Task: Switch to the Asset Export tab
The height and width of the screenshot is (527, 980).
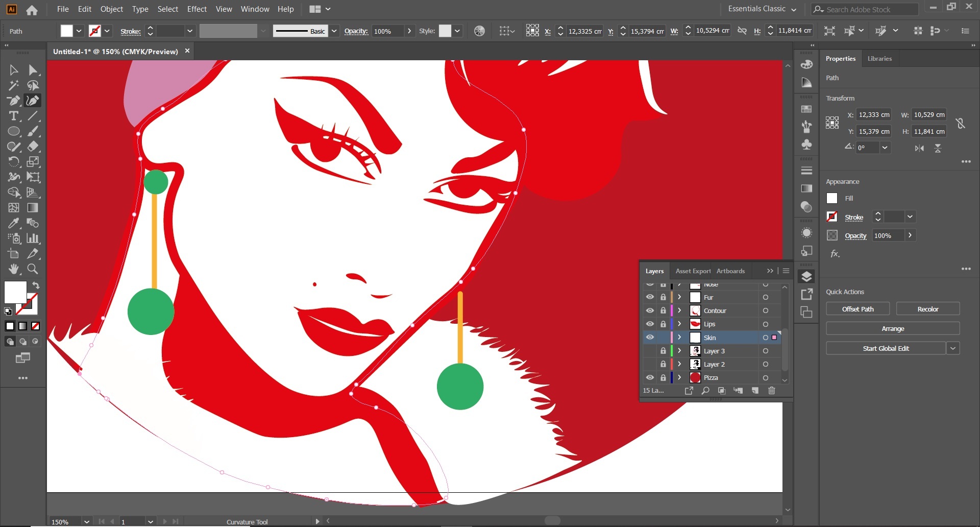Action: pos(693,271)
